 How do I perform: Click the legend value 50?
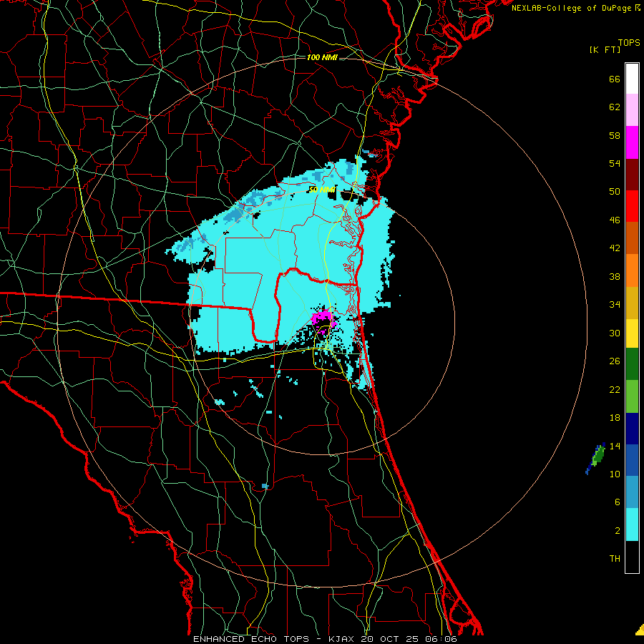coord(615,192)
